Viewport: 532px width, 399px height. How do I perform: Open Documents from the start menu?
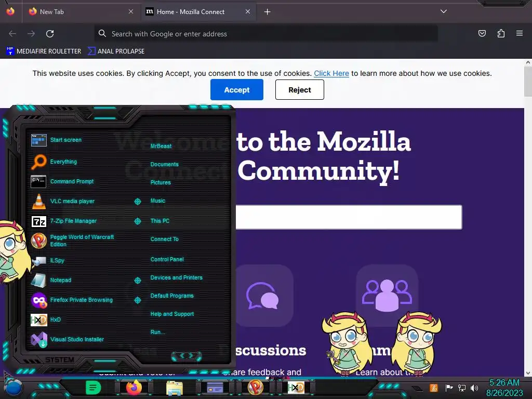point(164,164)
